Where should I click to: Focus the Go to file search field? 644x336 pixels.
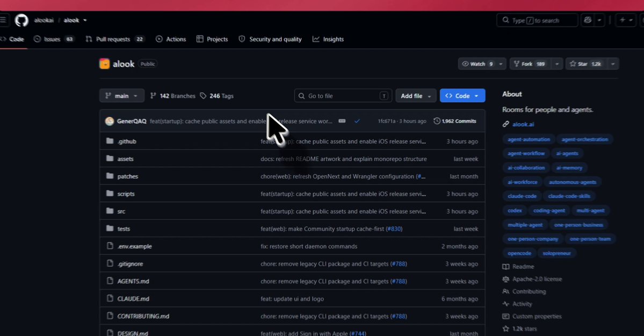click(x=343, y=96)
